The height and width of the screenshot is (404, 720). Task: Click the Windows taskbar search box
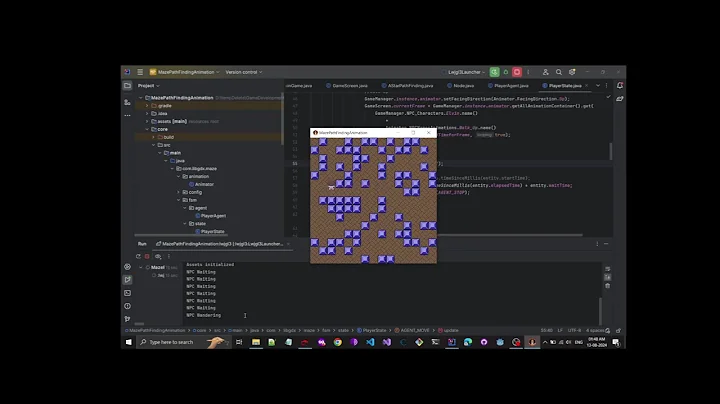click(183, 342)
